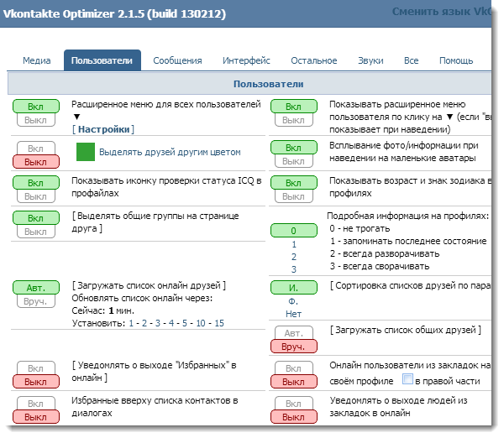Viewport: 504px width, 438px height.
Task: Select the Пользователи tab
Action: (102, 60)
